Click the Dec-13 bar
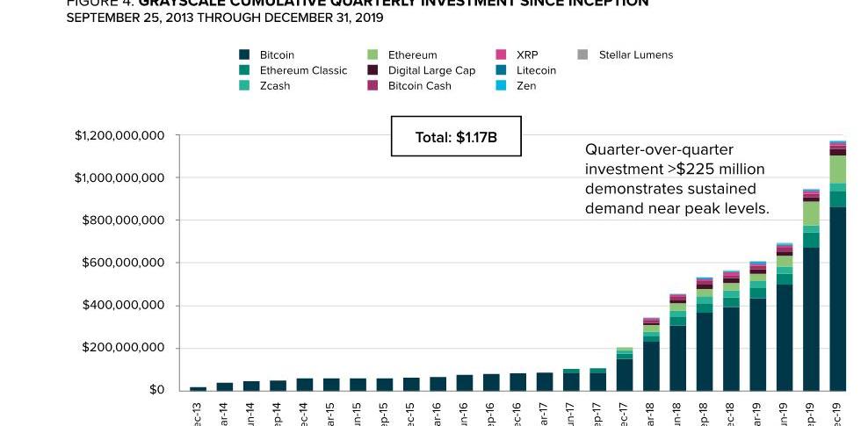Image resolution: width=868 pixels, height=426 pixels. [199, 389]
